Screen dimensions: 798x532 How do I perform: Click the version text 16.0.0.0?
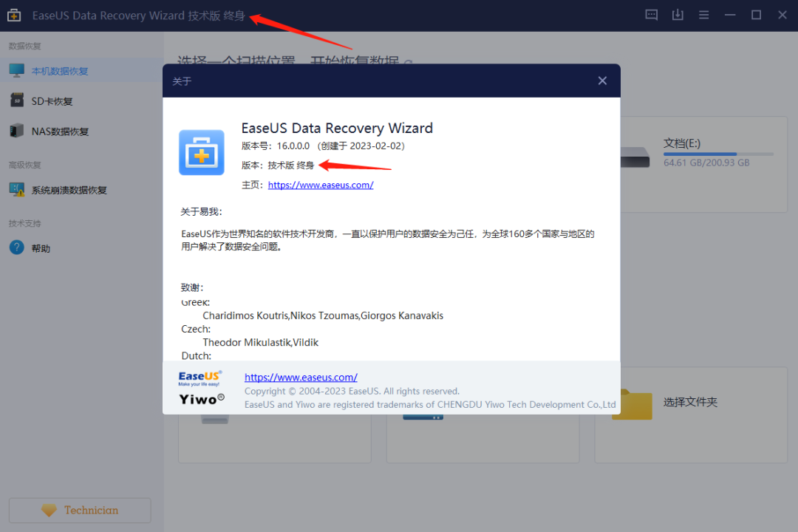pos(293,146)
